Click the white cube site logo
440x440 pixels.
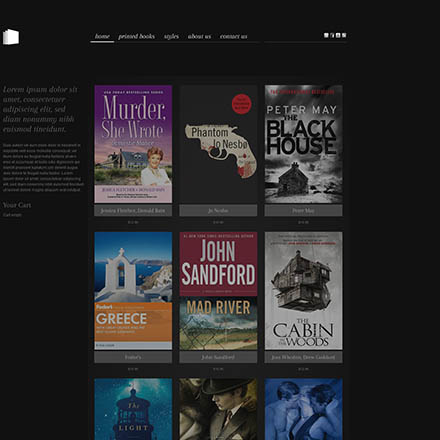11,37
